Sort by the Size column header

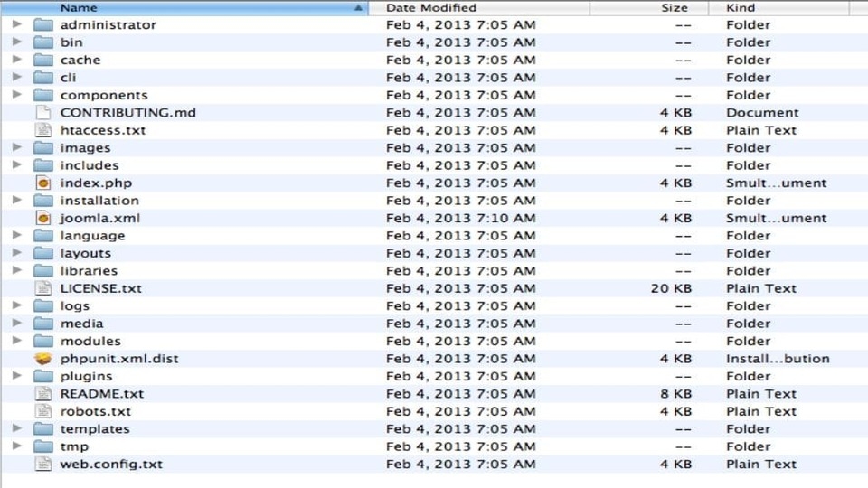649,8
